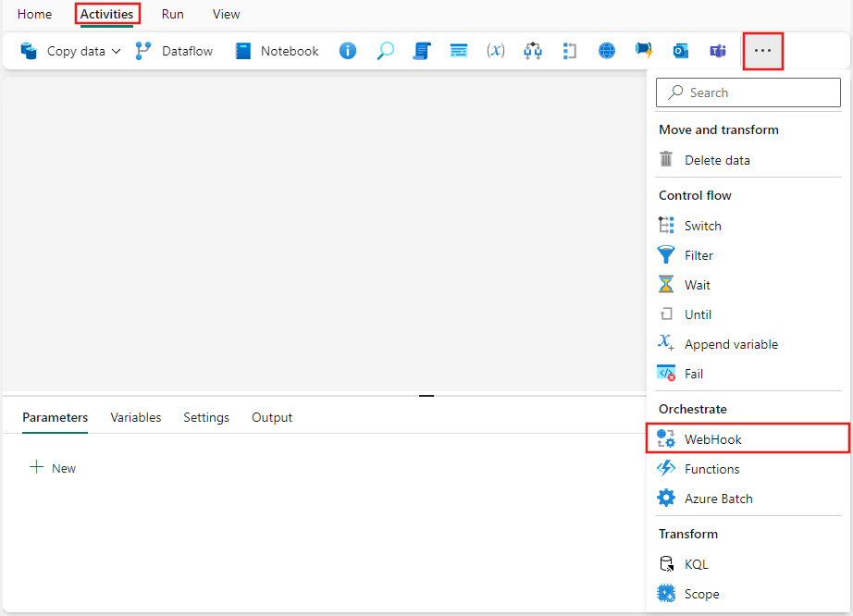This screenshot has height=616, width=853.
Task: Select the Notebook activity icon
Action: click(x=242, y=51)
